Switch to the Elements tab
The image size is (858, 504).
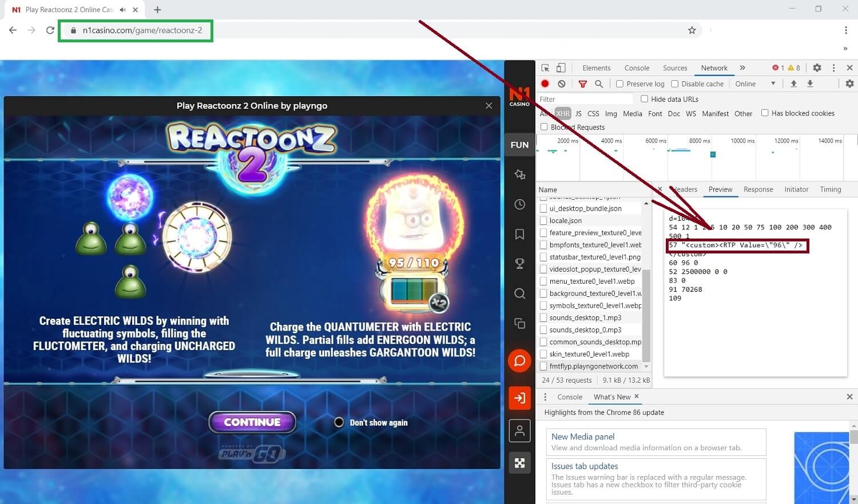(596, 68)
